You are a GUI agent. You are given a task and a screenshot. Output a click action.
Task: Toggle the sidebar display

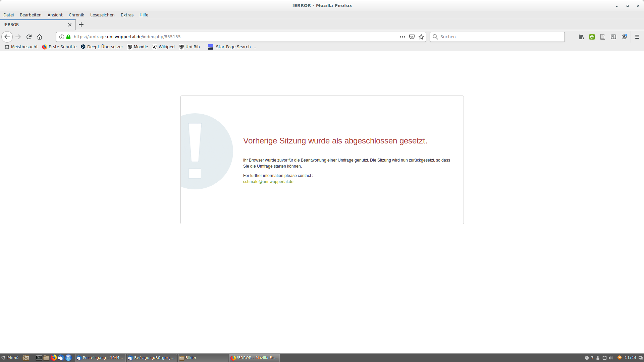pyautogui.click(x=613, y=37)
